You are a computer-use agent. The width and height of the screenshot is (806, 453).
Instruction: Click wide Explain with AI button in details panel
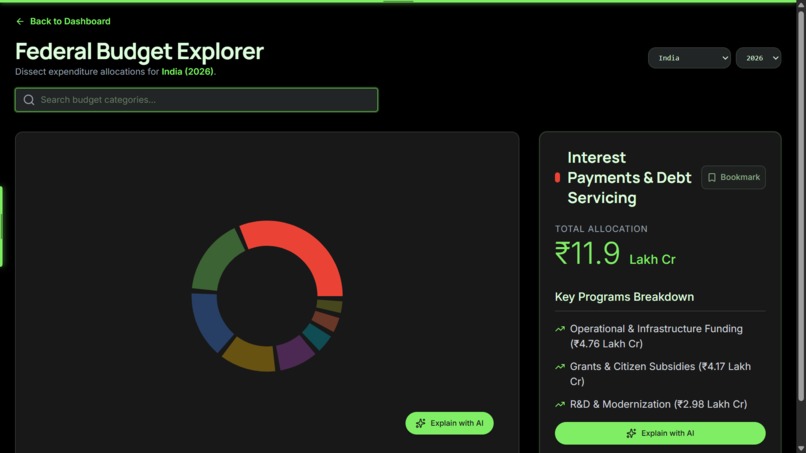pos(660,433)
